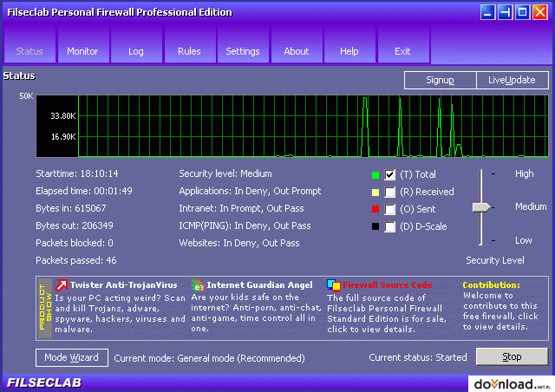
Task: Click the FILSECLAB logo in footer
Action: 44,382
